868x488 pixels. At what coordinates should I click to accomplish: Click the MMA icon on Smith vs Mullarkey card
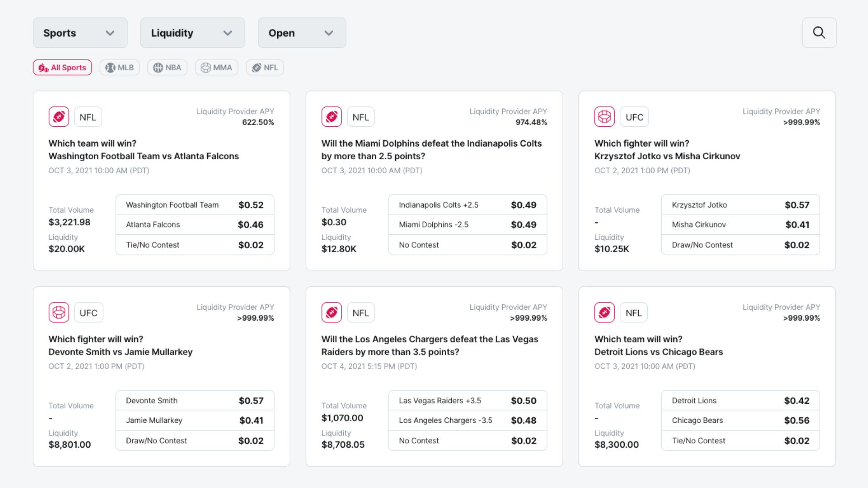tap(59, 313)
